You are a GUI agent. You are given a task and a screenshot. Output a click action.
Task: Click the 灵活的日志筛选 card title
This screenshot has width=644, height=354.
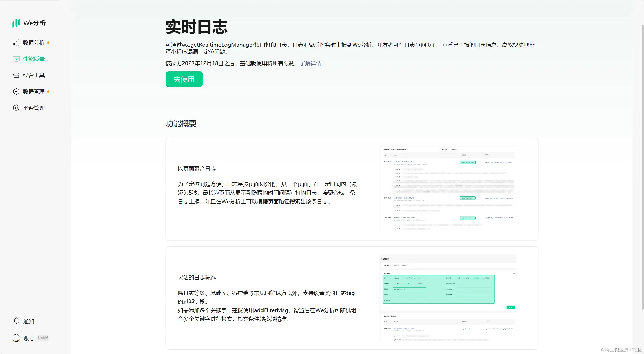[197, 278]
